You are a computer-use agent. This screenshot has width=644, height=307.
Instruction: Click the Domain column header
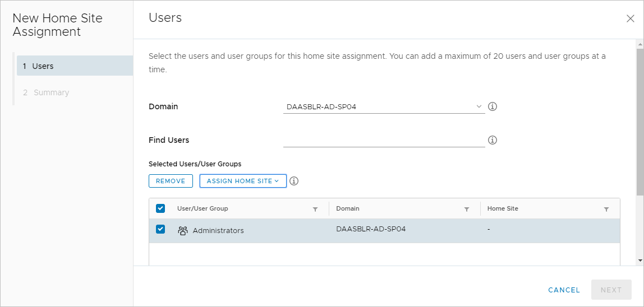click(x=347, y=208)
